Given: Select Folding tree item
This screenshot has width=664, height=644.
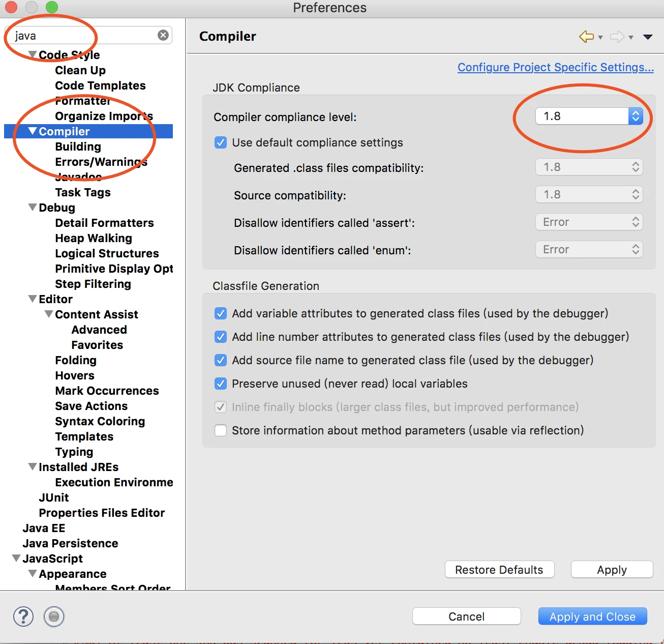Looking at the screenshot, I should pyautogui.click(x=76, y=360).
